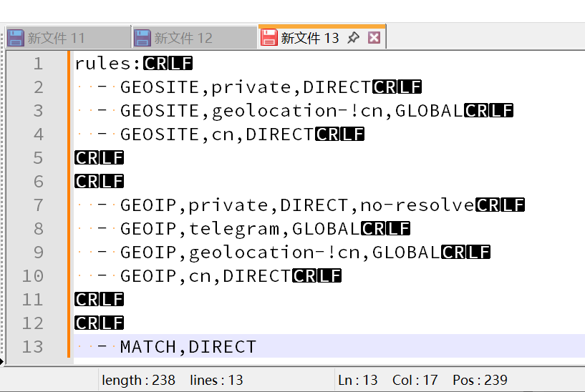Click the CRLF marker on empty line 5
Screen dimensions: 585x392
(x=99, y=158)
